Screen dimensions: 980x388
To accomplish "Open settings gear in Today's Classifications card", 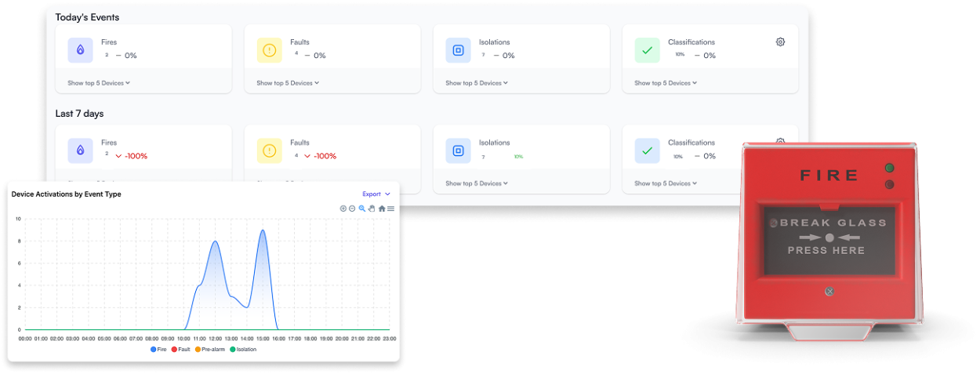I will tap(780, 42).
